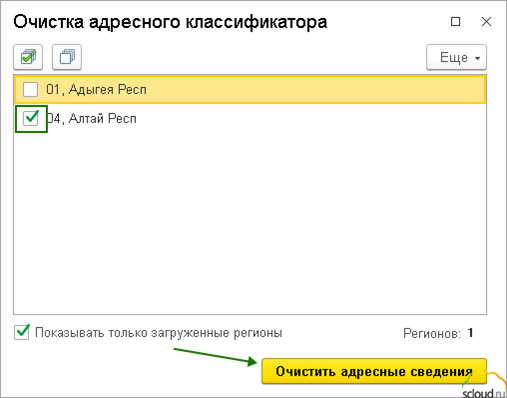This screenshot has width=507, height=398.
Task: Click the check all regions icon
Action: pyautogui.click(x=28, y=57)
